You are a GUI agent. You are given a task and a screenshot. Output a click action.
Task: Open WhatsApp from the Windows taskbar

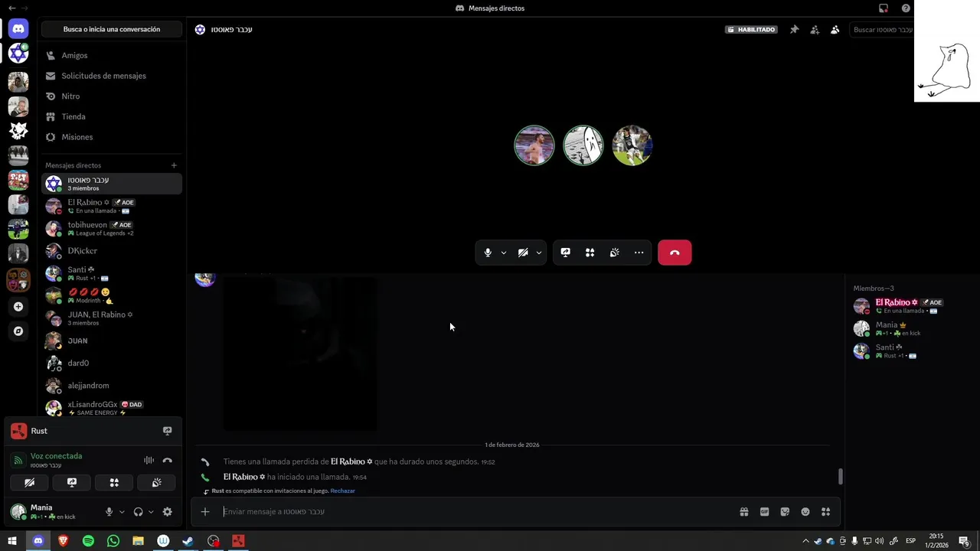pos(113,541)
